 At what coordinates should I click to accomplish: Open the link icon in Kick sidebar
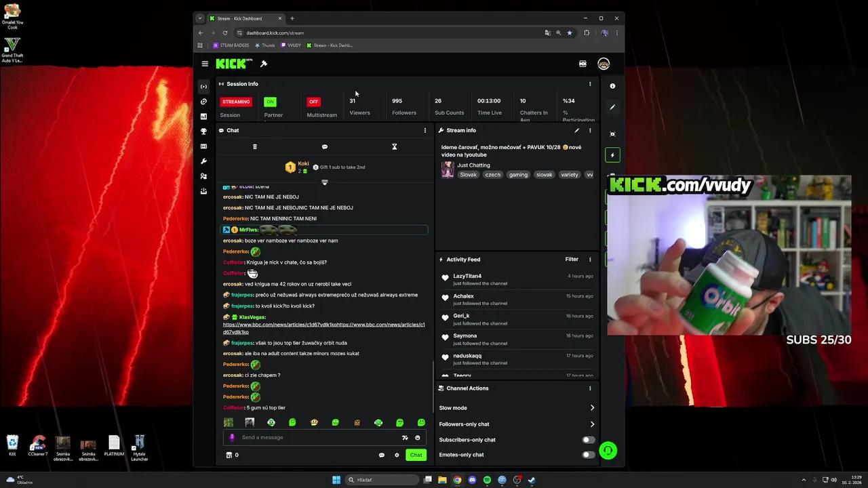pos(203,102)
